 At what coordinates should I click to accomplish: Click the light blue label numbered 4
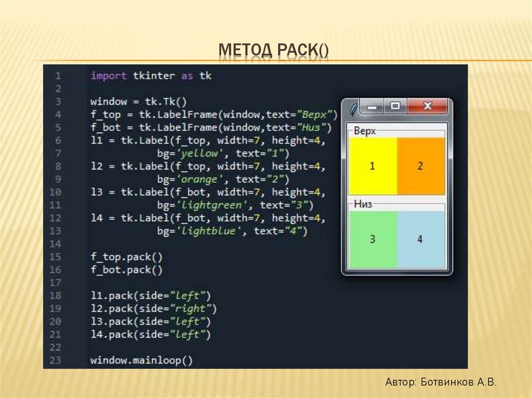tap(421, 239)
